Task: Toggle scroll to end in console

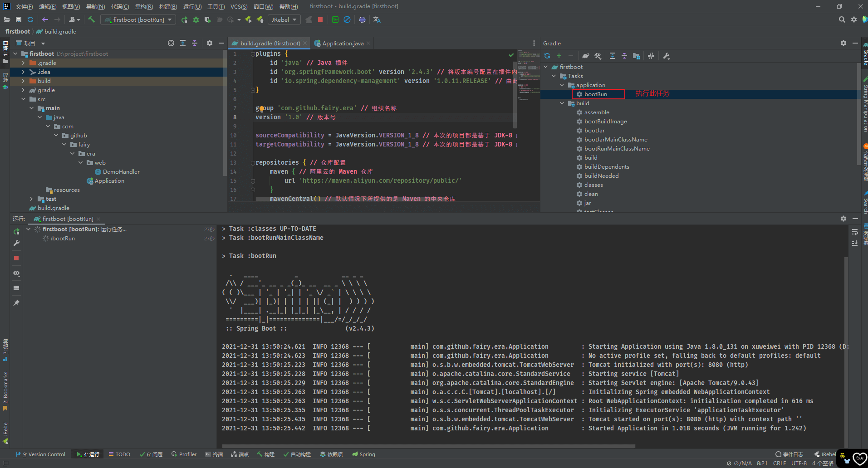Action: 855,243
